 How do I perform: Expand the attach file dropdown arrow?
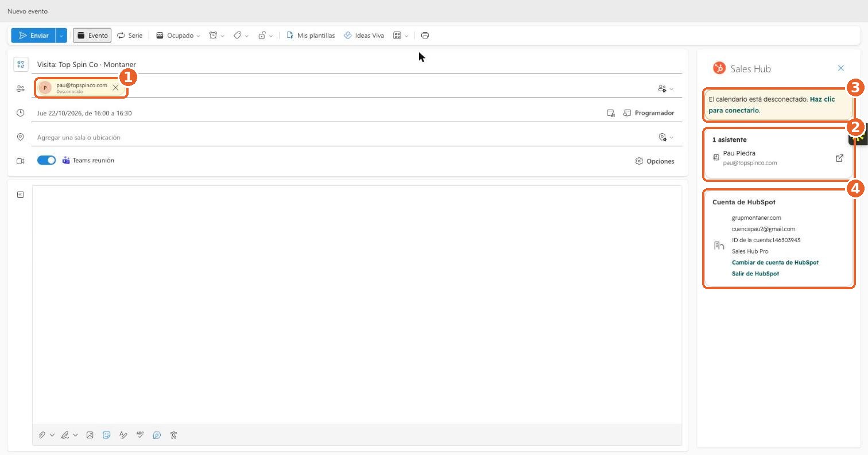pos(52,435)
